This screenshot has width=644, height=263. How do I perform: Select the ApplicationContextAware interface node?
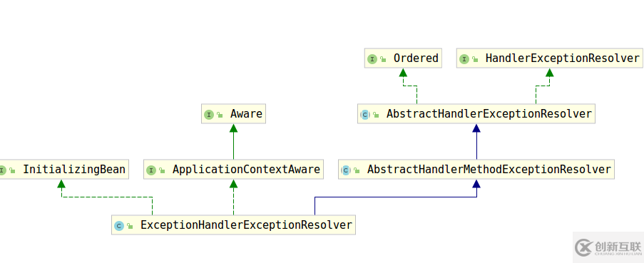coord(233,169)
